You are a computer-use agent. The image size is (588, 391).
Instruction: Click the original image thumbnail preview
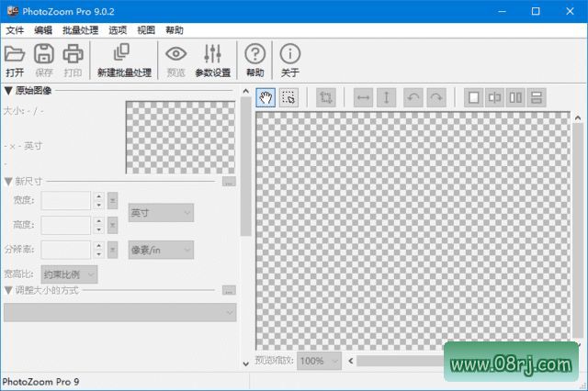coord(180,137)
